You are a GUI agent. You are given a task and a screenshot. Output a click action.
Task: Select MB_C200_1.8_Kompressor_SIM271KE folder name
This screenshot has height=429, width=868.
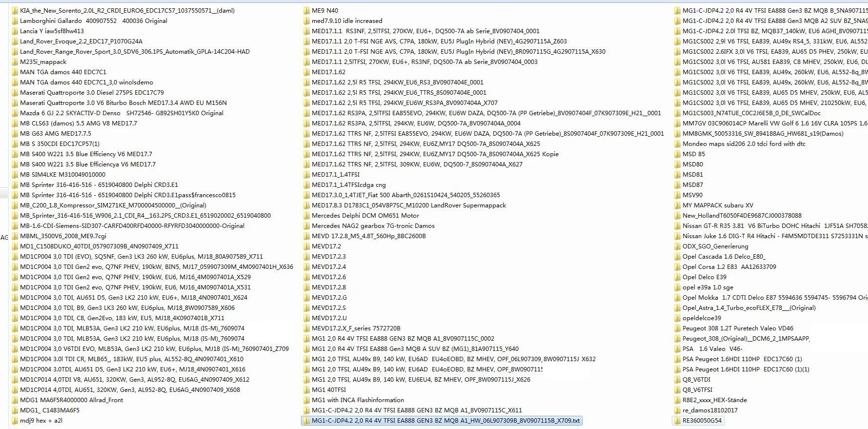click(x=113, y=205)
